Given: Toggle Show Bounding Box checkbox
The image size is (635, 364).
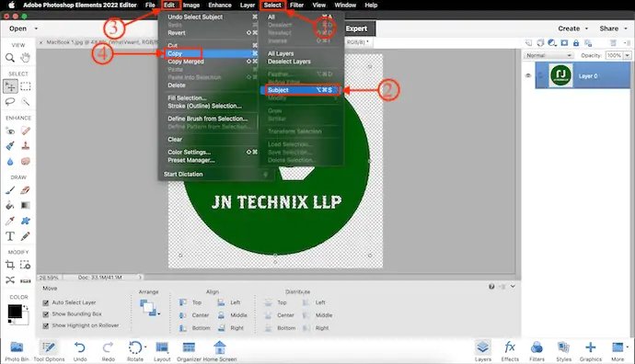Looking at the screenshot, I should click(46, 313).
